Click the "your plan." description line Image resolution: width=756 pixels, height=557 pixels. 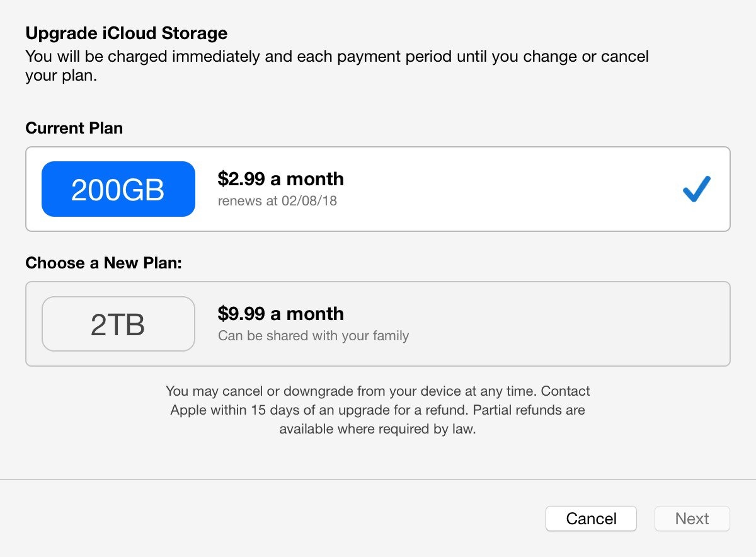click(61, 77)
